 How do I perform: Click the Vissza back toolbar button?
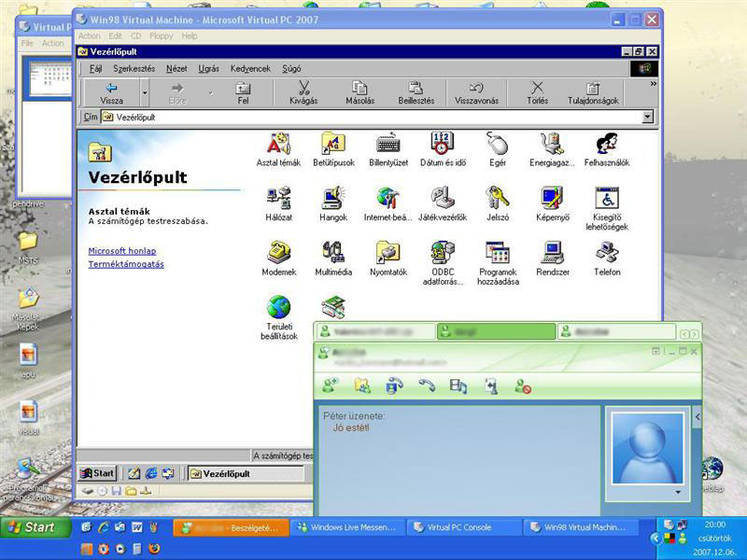[111, 92]
